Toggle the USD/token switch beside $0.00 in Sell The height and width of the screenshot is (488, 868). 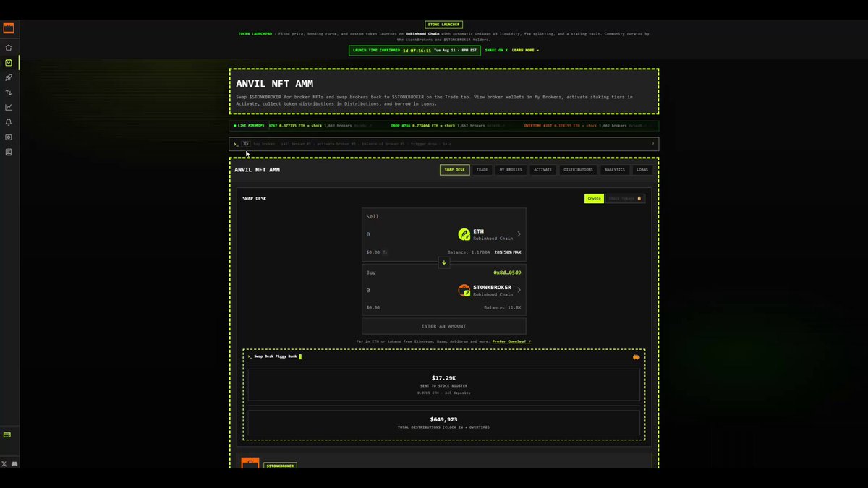(x=386, y=252)
